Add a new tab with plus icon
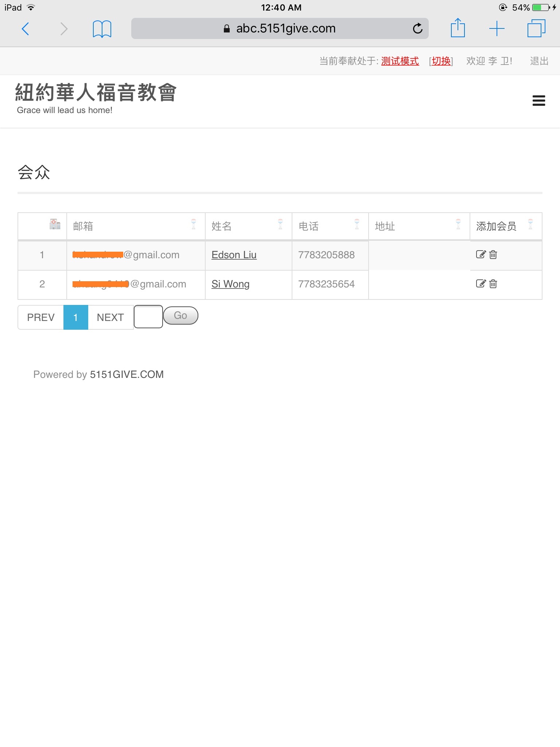Image resolution: width=560 pixels, height=747 pixels. 497,28
